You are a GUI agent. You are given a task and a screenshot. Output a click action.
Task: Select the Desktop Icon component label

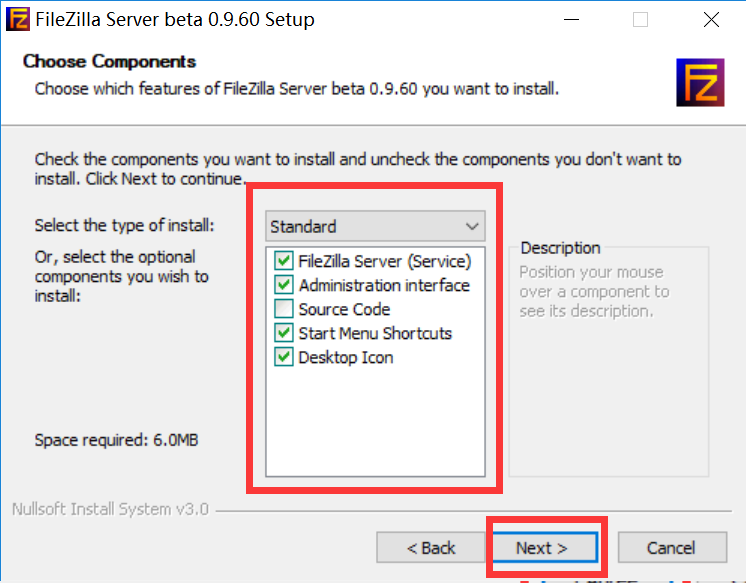pos(345,357)
